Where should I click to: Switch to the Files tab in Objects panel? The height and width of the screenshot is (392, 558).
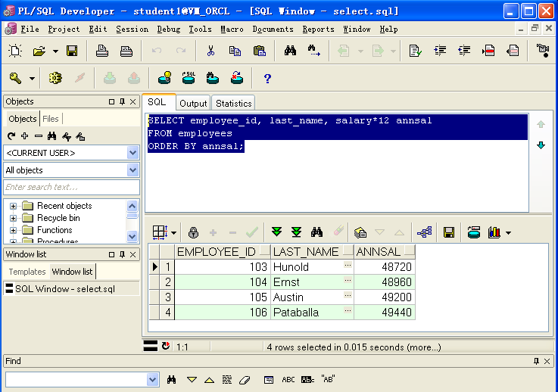pos(51,119)
